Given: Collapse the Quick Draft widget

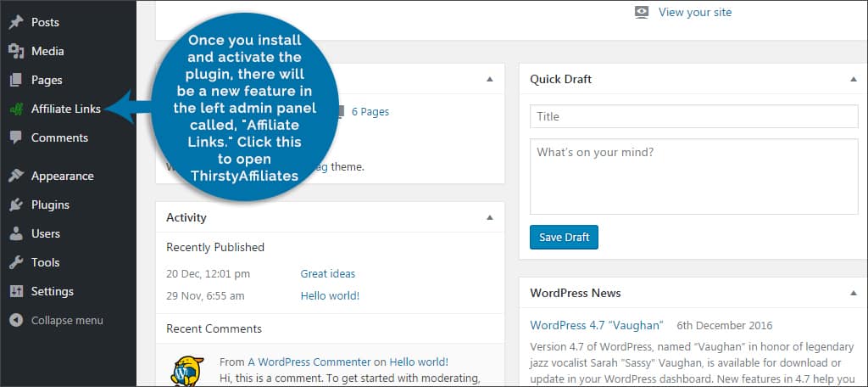Looking at the screenshot, I should [853, 79].
